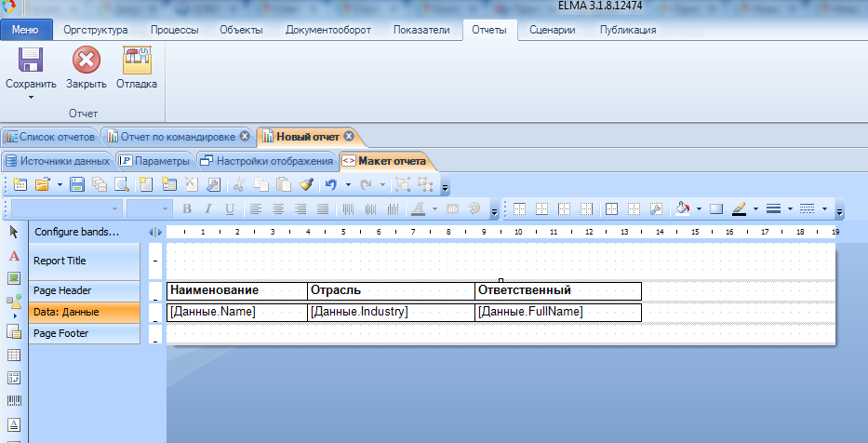Screen dimensions: 868x443
Task: Click the Закрыть red X icon
Action: pos(87,61)
